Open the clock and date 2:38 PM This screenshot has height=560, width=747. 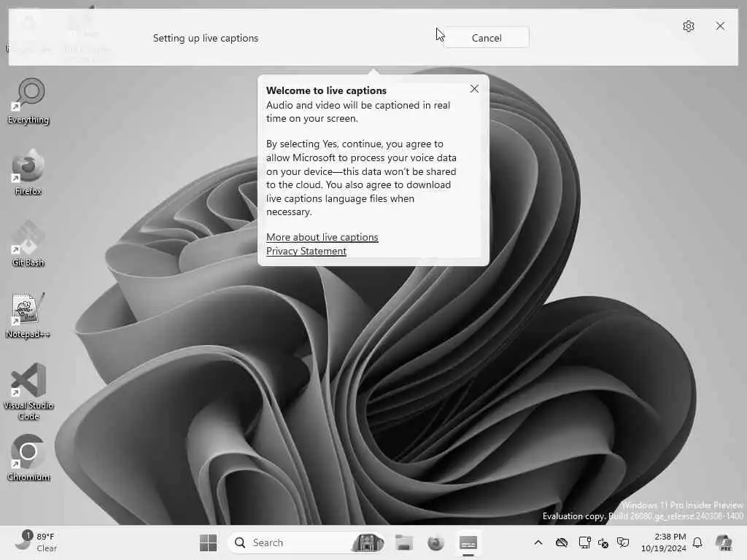663,542
